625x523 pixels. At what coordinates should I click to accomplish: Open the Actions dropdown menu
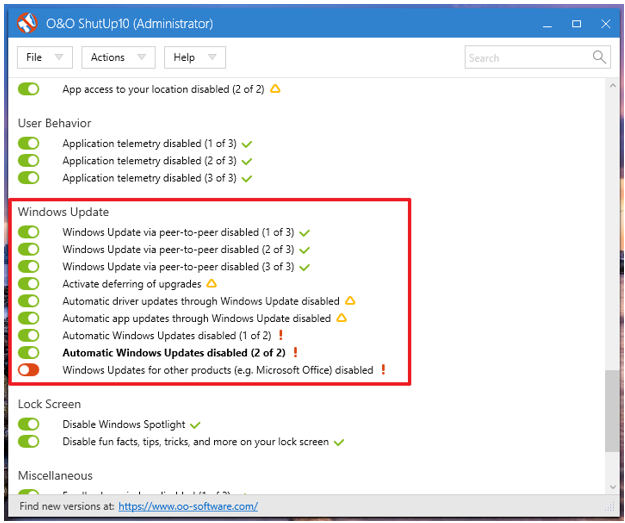pyautogui.click(x=118, y=57)
